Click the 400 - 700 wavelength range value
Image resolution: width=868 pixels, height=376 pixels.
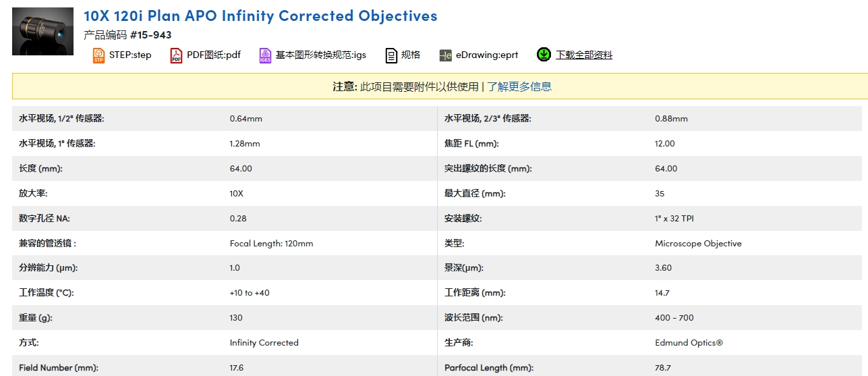tap(674, 318)
